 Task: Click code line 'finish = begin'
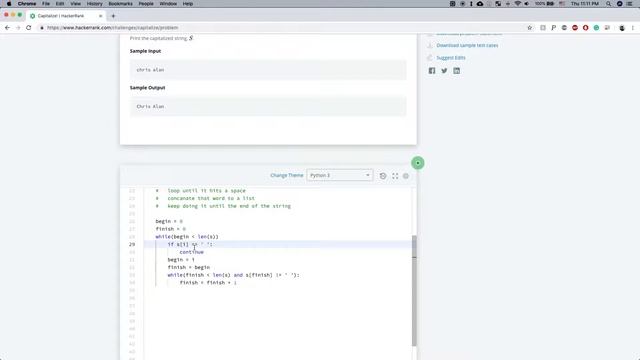pyautogui.click(x=189, y=267)
